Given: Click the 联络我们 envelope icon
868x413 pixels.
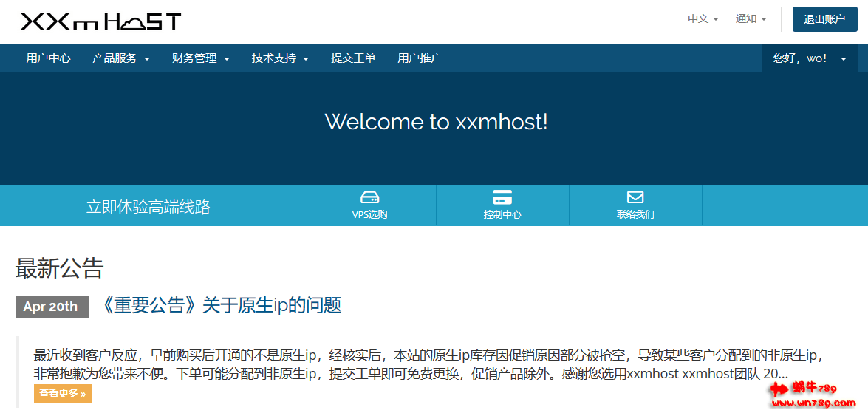Looking at the screenshot, I should click(x=635, y=197).
